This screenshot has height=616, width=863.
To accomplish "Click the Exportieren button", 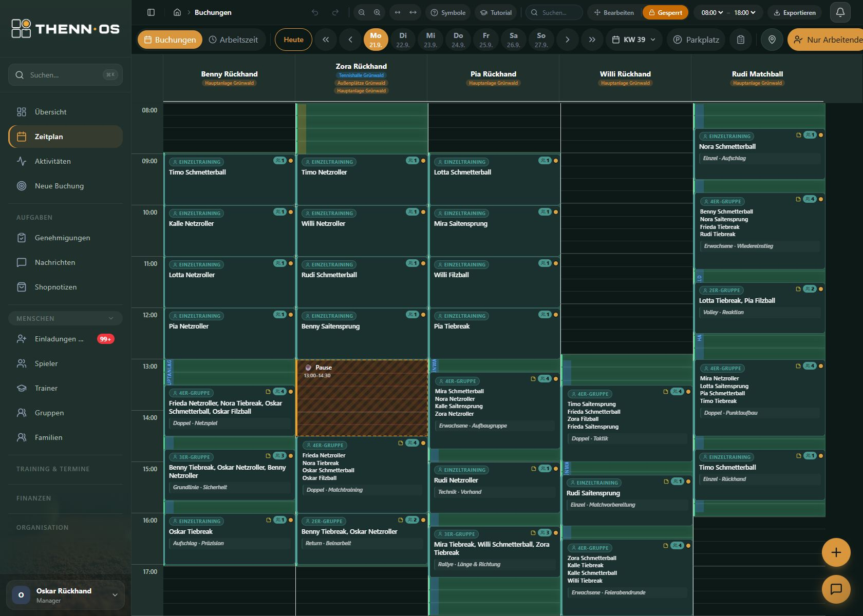I will [x=795, y=12].
